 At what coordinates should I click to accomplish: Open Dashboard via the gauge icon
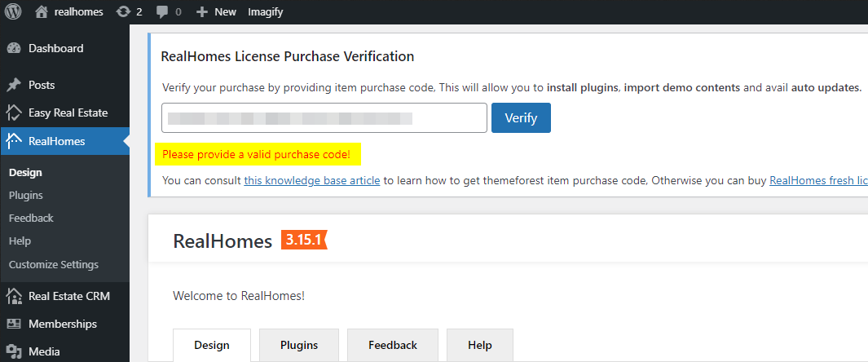[14, 48]
